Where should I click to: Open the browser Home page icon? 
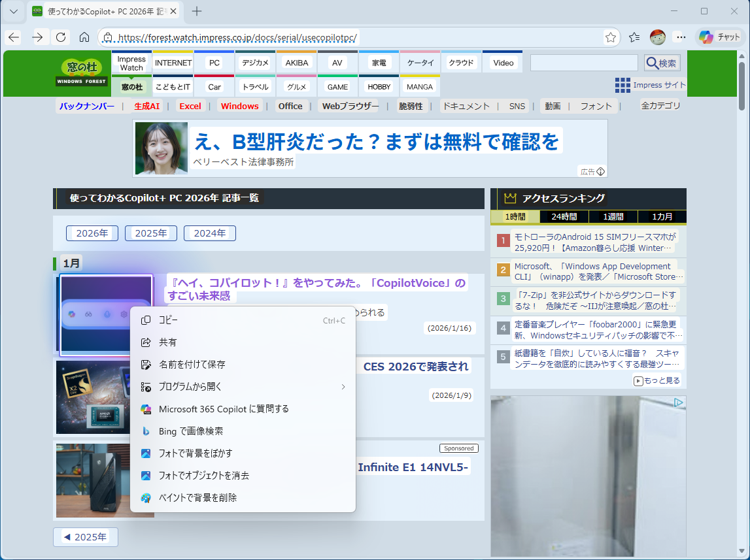coord(84,37)
